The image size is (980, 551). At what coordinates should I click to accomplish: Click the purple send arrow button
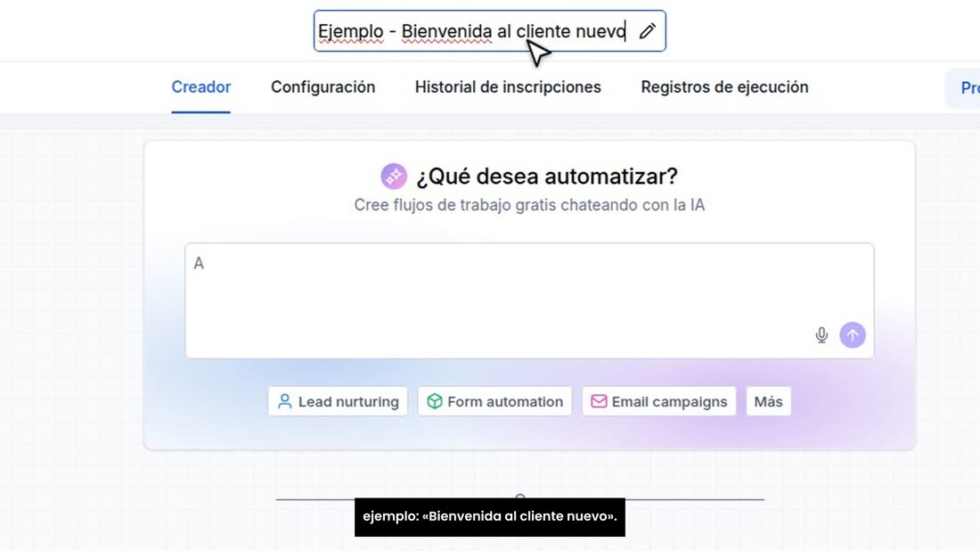click(x=852, y=335)
